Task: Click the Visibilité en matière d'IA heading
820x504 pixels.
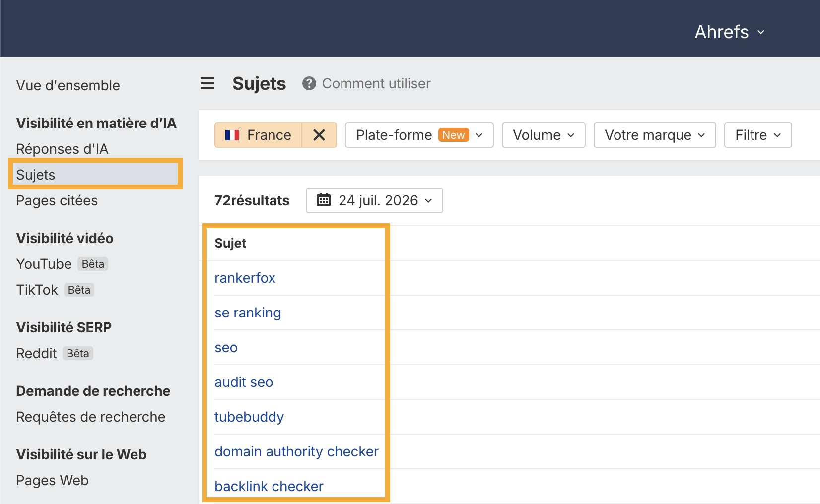Action: [96, 123]
